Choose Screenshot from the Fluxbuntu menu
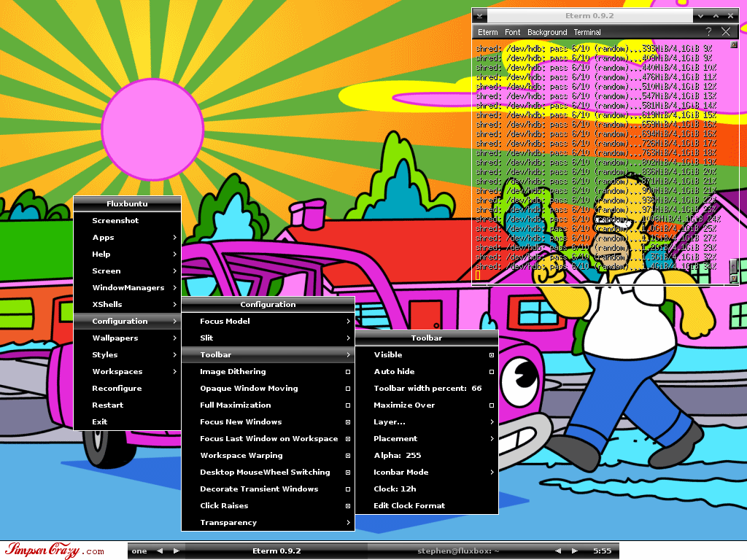The image size is (747, 560). (127, 220)
